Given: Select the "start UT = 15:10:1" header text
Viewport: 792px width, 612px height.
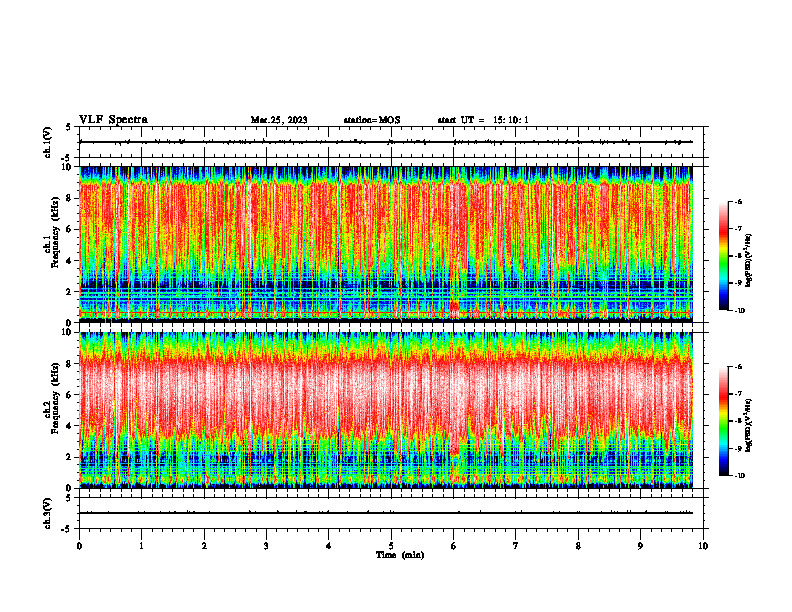Looking at the screenshot, I should (x=483, y=120).
